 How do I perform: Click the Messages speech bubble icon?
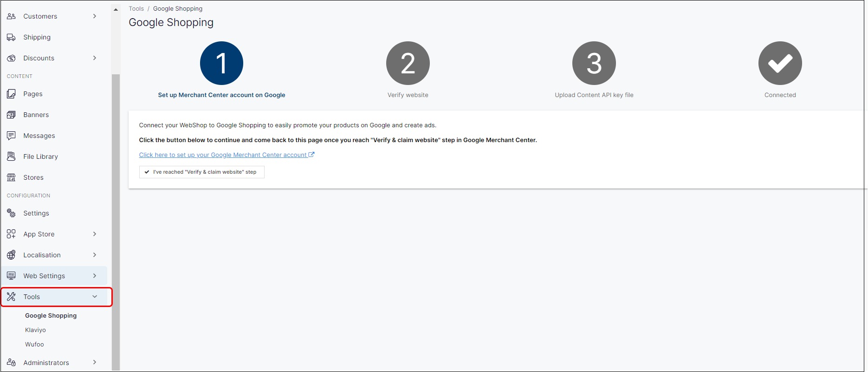coord(11,136)
